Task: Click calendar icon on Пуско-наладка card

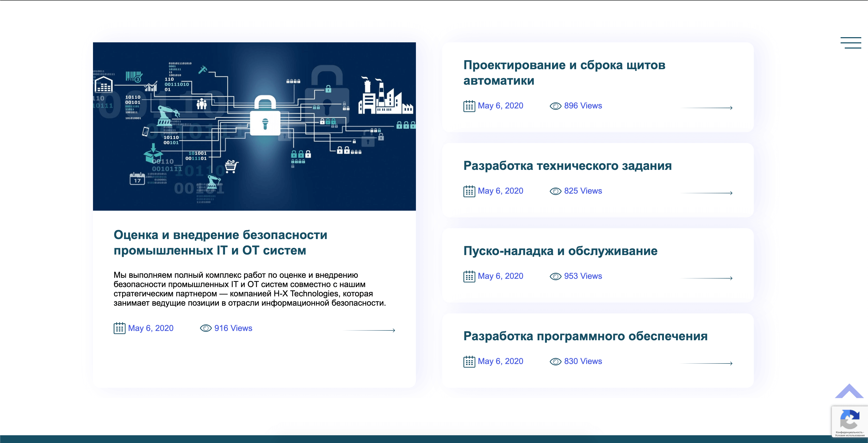Action: (x=469, y=276)
